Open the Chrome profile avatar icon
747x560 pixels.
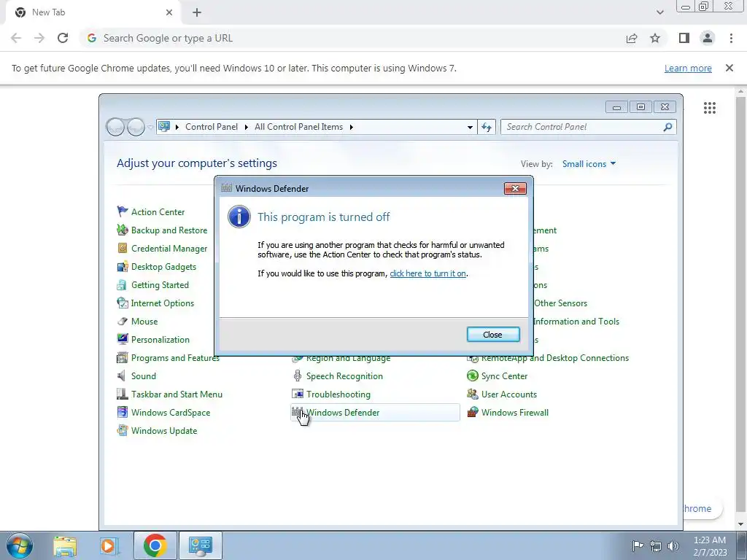coord(708,38)
